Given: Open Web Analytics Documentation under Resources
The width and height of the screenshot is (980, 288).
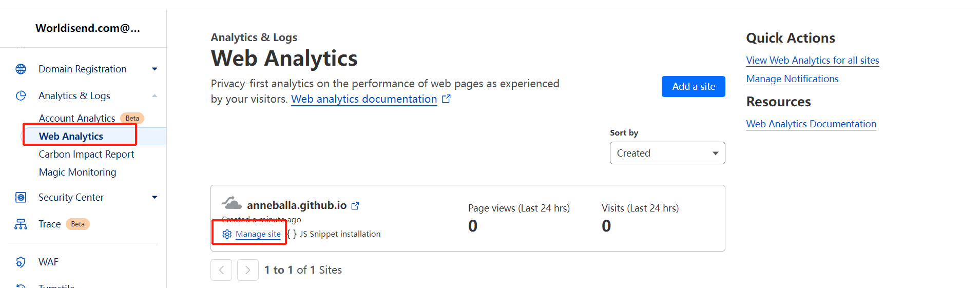Looking at the screenshot, I should point(811,124).
